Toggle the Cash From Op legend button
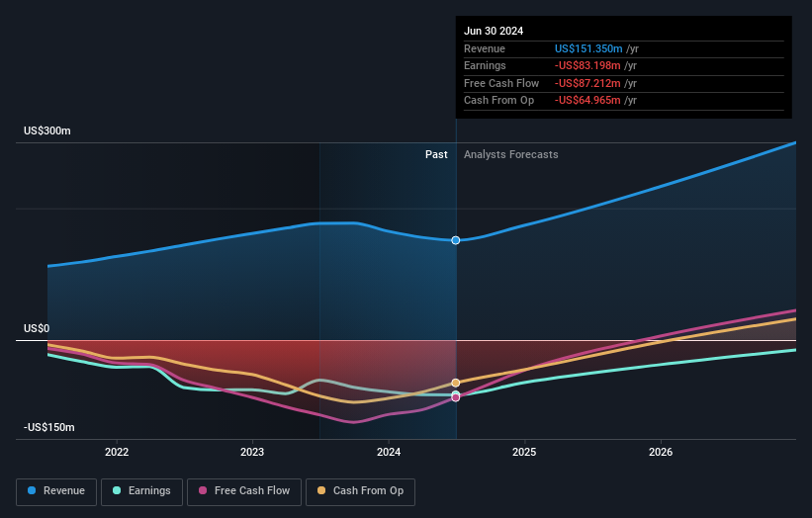 pyautogui.click(x=360, y=491)
